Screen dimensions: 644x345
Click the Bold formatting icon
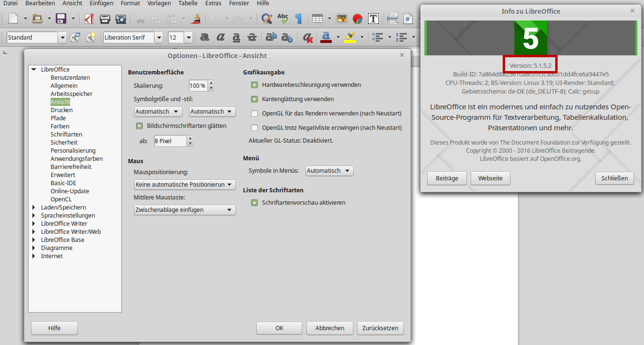coord(205,37)
